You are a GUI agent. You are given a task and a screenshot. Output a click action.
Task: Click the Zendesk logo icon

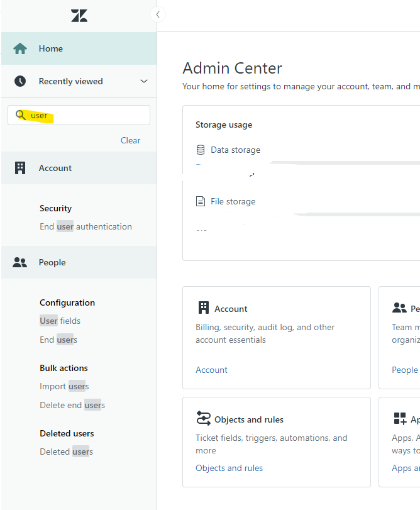79,16
